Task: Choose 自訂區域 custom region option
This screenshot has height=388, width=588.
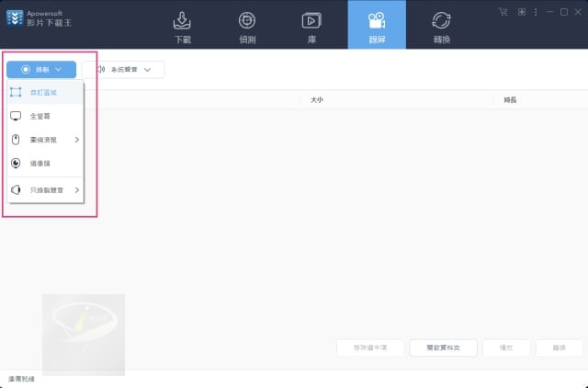Action: tap(45, 92)
